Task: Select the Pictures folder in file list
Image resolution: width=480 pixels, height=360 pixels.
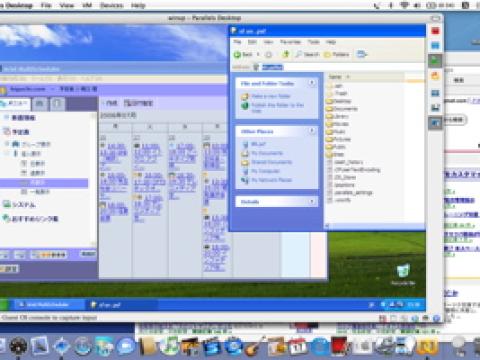Action: pos(338,139)
